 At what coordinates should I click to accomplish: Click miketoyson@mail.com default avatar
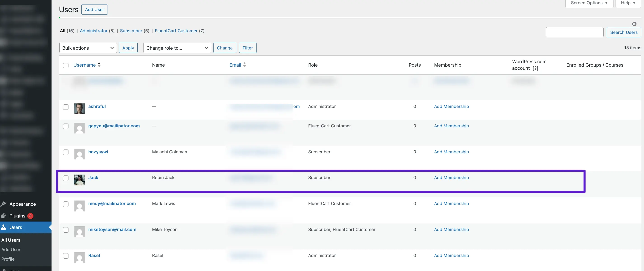80,232
